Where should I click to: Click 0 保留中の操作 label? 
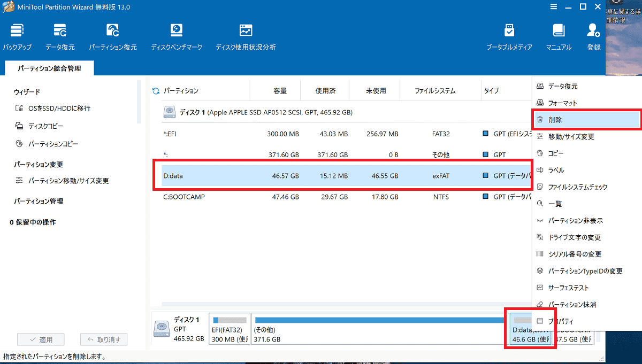click(33, 222)
